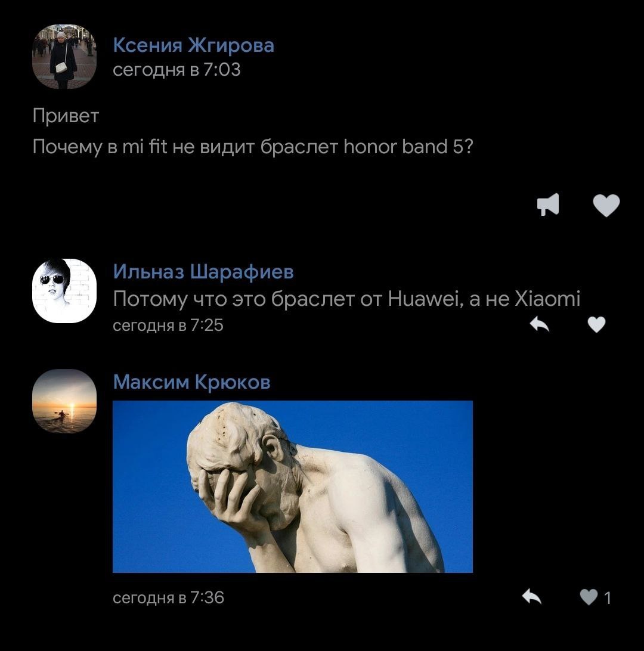The image size is (644, 651).
Task: Click the Привет greeting line in the post
Action: tap(66, 116)
